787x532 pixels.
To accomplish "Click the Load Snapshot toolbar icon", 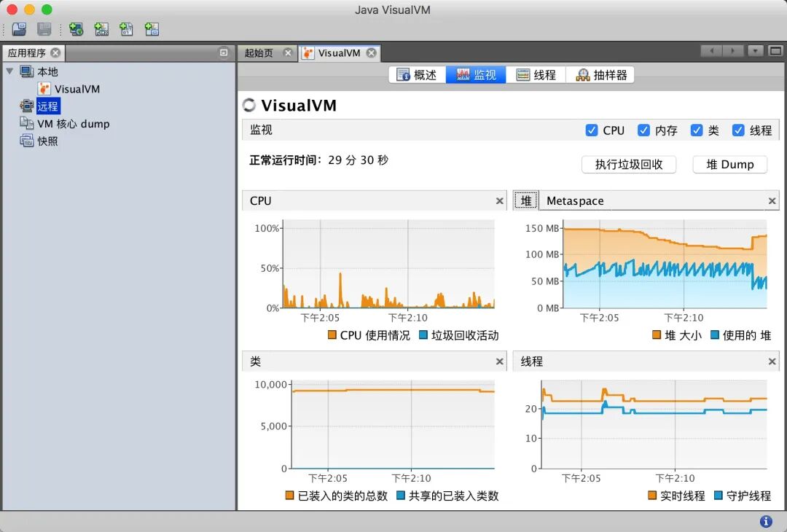I will [19, 29].
